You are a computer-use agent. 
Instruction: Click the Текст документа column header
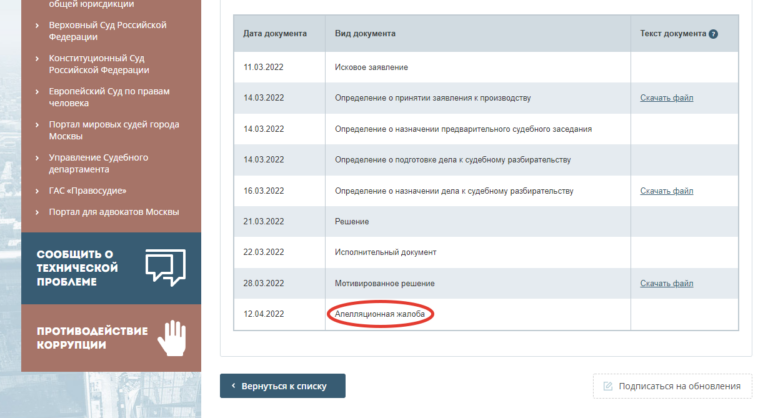673,34
